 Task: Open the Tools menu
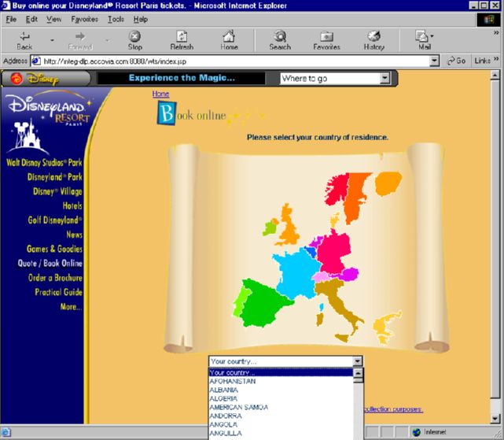(116, 20)
